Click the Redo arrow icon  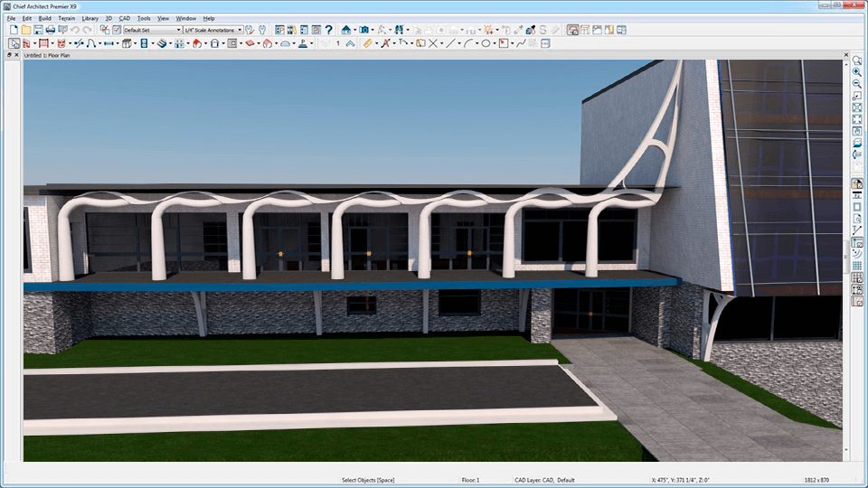pos(87,30)
